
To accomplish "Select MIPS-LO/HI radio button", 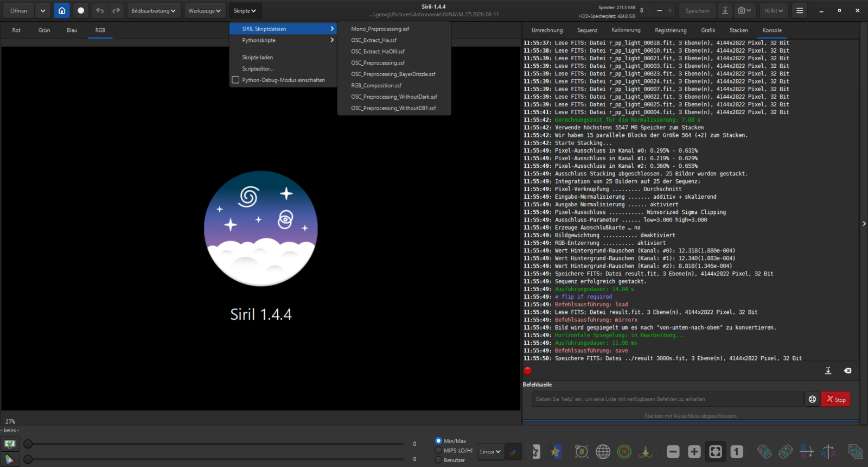I will coord(438,451).
